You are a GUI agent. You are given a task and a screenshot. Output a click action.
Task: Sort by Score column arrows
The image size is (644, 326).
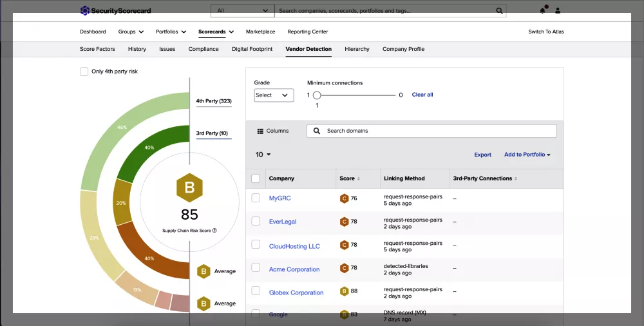(x=359, y=179)
